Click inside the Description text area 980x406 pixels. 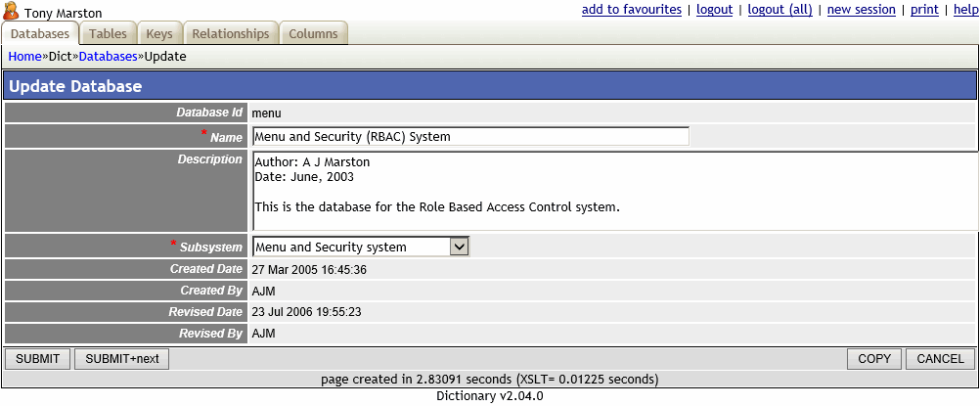(614, 191)
